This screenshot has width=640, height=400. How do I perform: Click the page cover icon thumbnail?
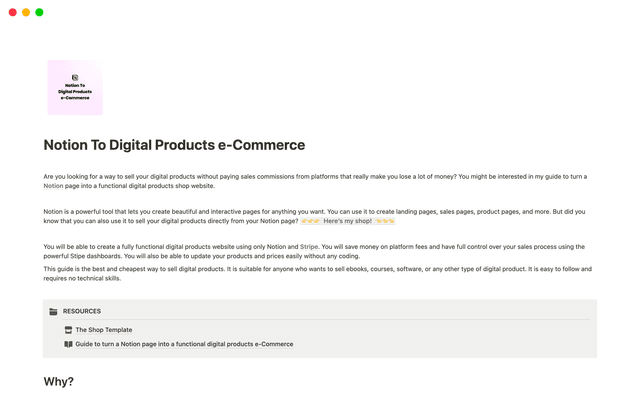tap(75, 88)
